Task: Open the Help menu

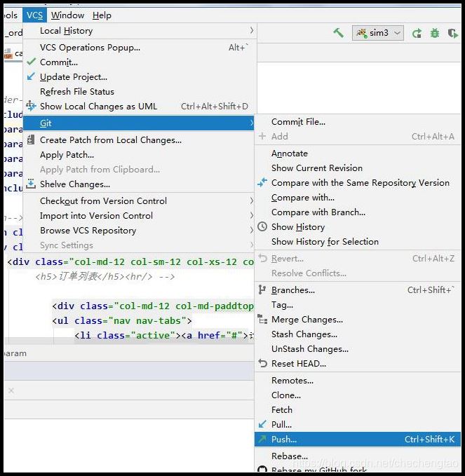Action: pos(102,15)
